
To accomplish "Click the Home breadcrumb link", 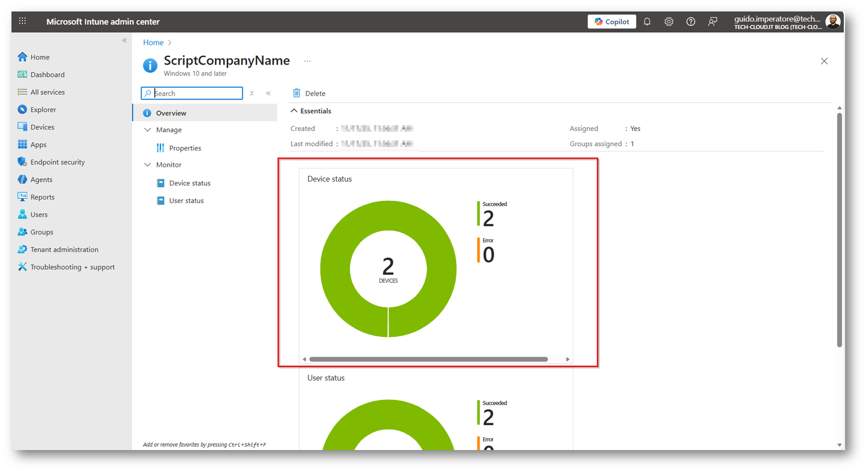I will click(153, 43).
